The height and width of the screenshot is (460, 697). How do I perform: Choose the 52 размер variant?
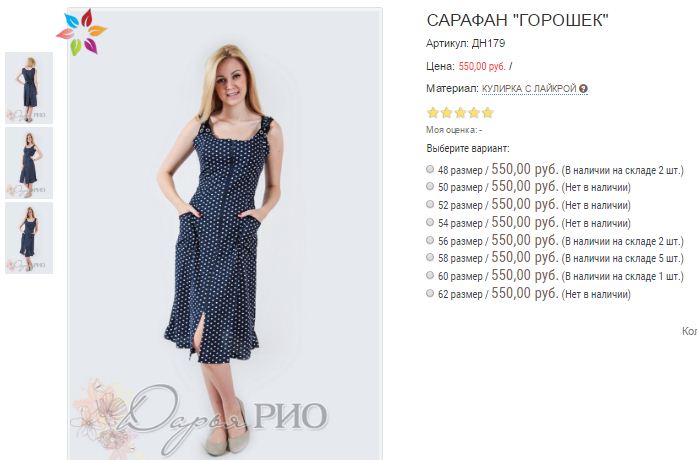click(430, 204)
